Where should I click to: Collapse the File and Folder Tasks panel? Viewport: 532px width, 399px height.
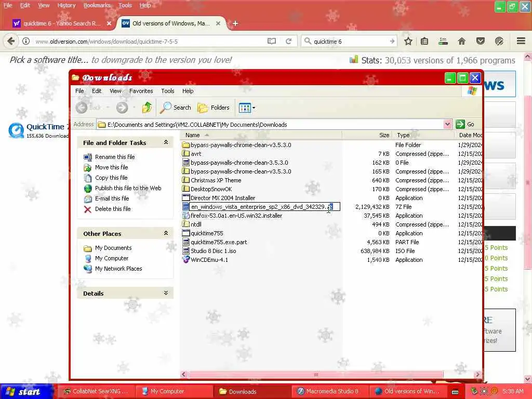[x=166, y=142]
